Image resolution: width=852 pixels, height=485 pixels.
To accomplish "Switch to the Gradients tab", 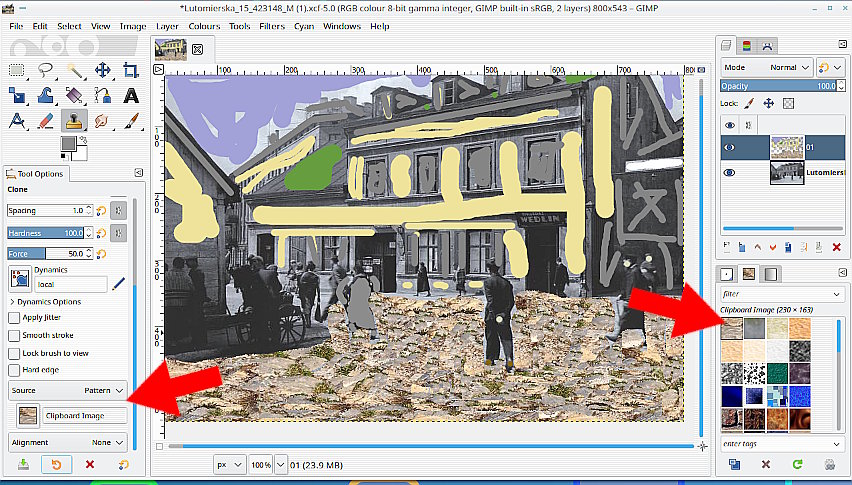I will pyautogui.click(x=770, y=274).
